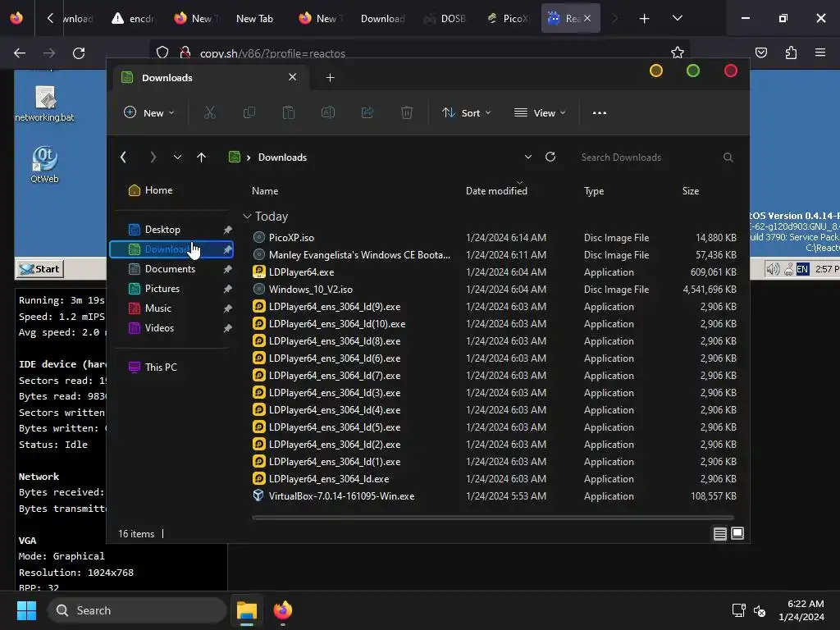Switch to large thumbnails view icon
Screen dimensions: 840x630
pos(737,533)
